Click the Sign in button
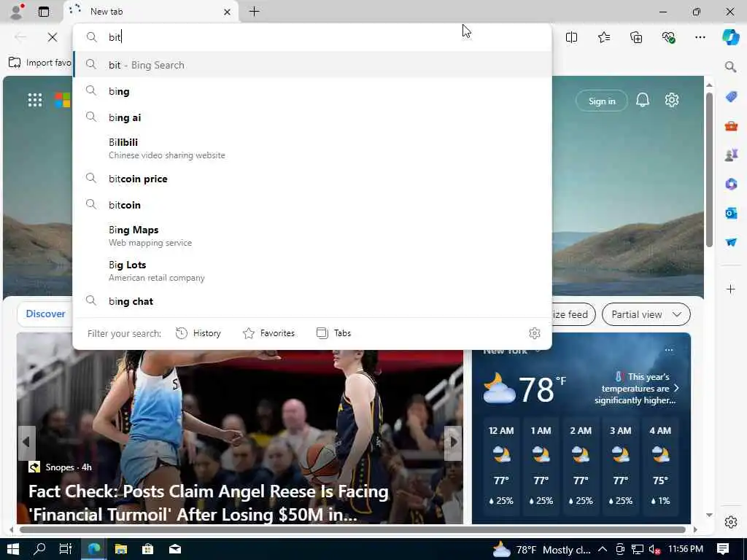This screenshot has width=747, height=560. (602, 101)
